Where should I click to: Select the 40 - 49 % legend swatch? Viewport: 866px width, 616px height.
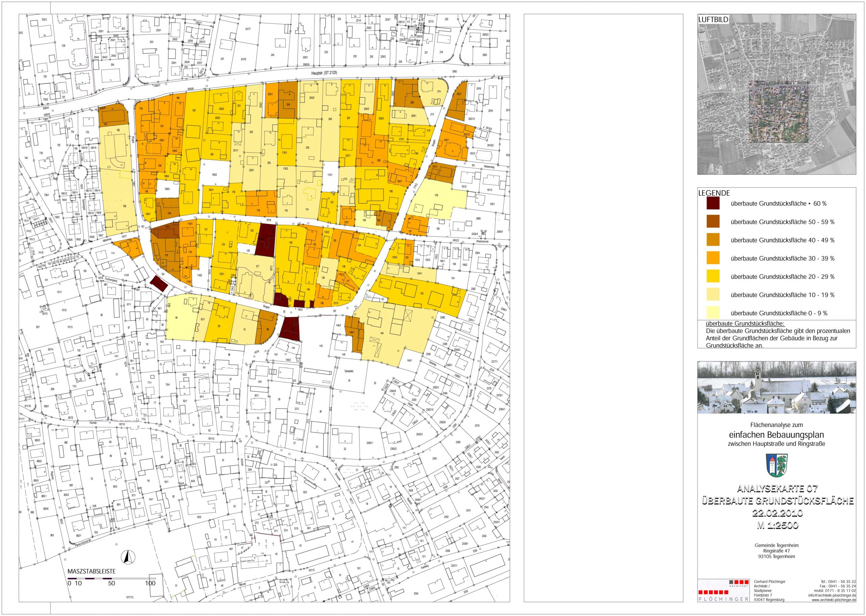tap(713, 240)
